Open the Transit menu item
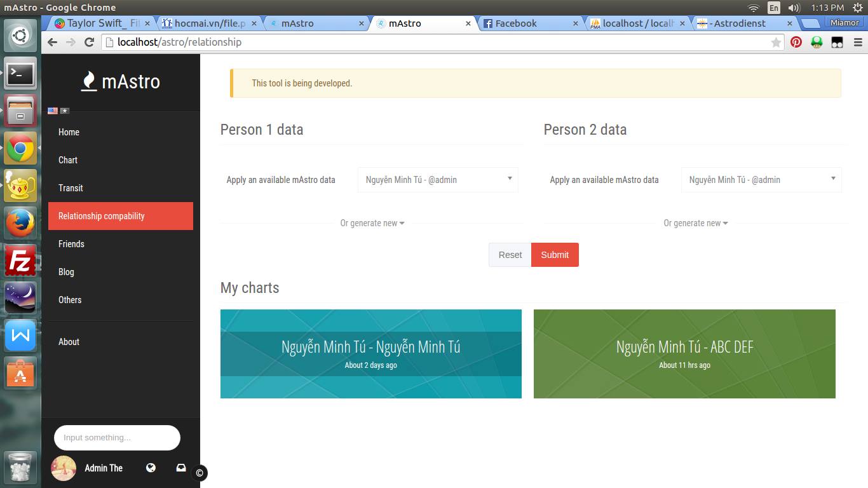This screenshot has width=868, height=488. point(71,188)
